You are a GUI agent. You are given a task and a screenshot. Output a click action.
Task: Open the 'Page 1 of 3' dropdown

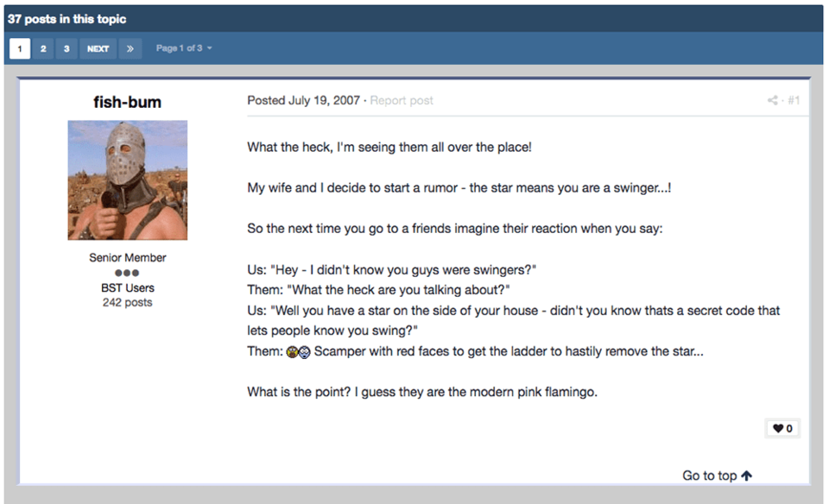(184, 48)
